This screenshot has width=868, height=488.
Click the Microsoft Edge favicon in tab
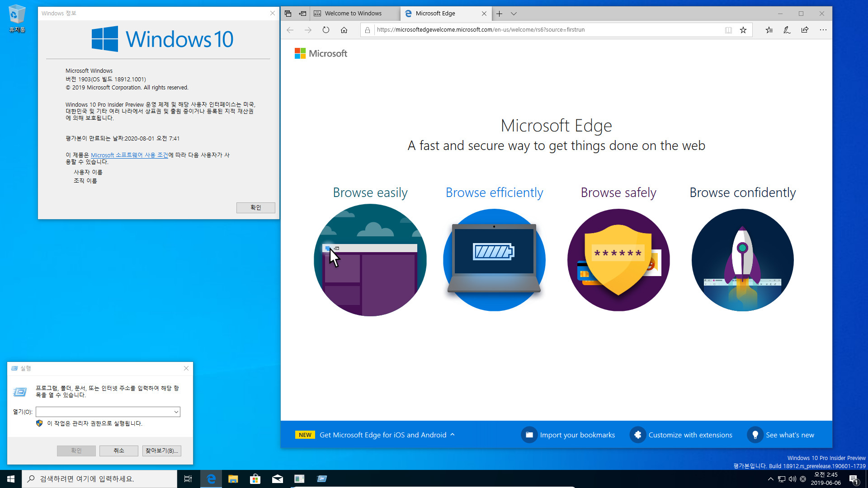[x=407, y=13]
